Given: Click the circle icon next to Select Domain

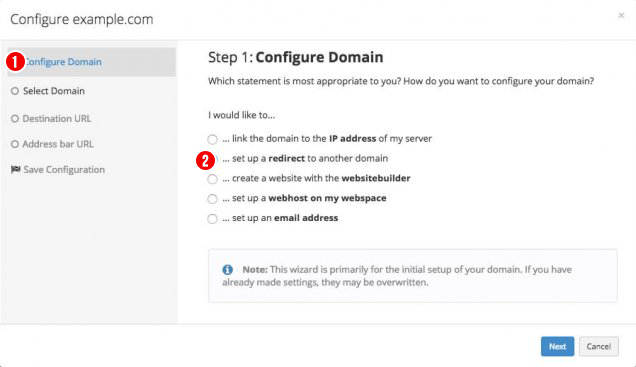Looking at the screenshot, I should [x=15, y=91].
